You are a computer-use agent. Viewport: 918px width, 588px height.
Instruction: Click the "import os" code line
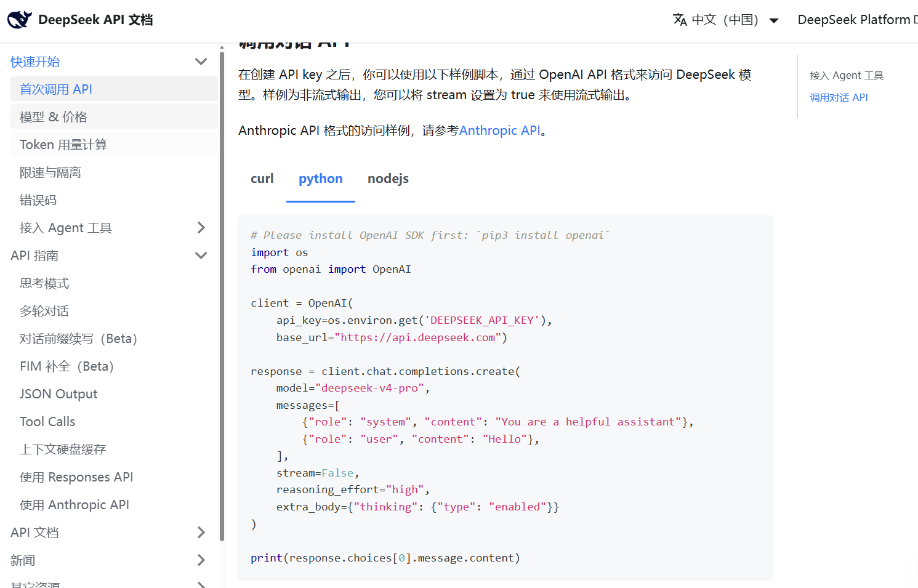[279, 252]
